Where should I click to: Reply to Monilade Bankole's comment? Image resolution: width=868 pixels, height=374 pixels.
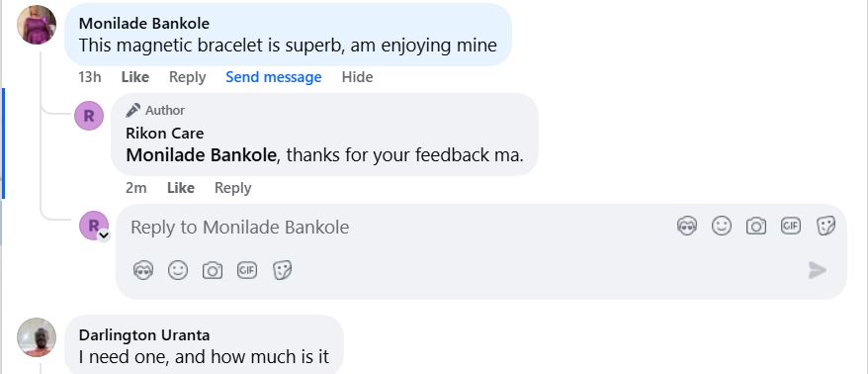(187, 77)
